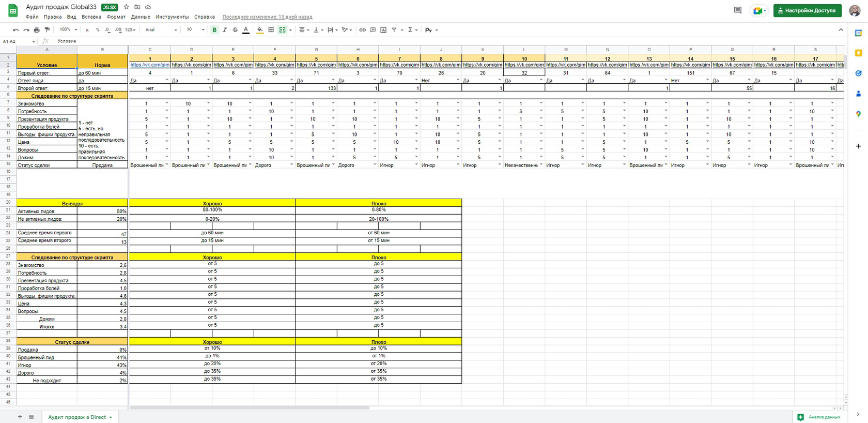Click the insert link icon
The height and width of the screenshot is (423, 868).
point(362,30)
